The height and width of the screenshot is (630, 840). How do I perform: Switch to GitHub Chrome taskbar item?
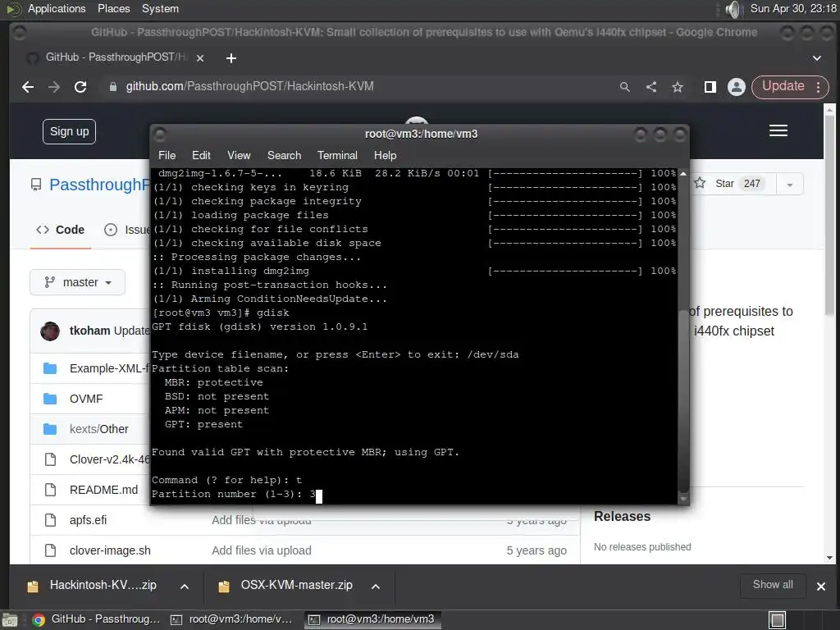pyautogui.click(x=97, y=619)
